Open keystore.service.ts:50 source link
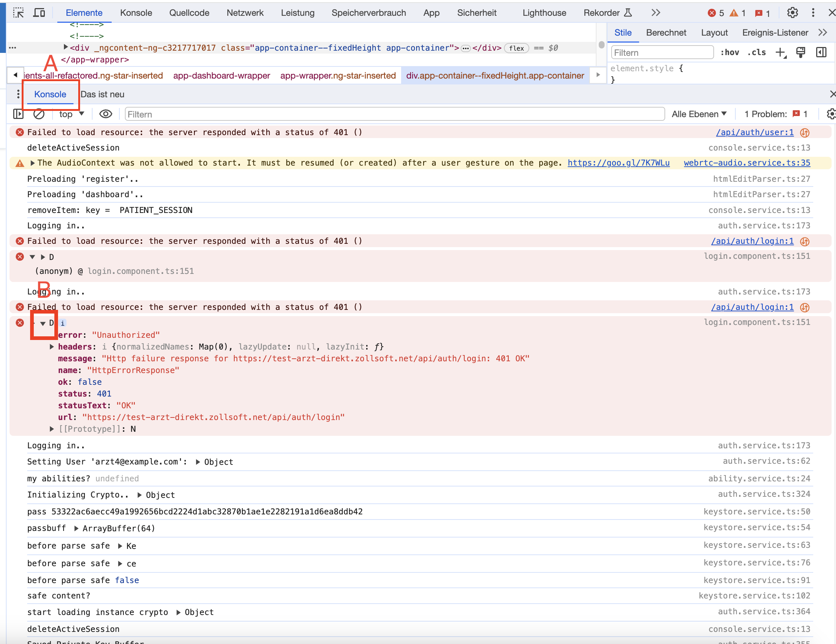Viewport: 836px width, 644px height. [757, 511]
